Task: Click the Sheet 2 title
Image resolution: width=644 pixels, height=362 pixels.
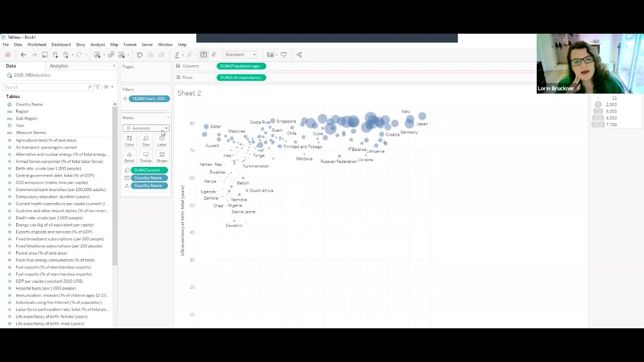Action: (x=189, y=93)
